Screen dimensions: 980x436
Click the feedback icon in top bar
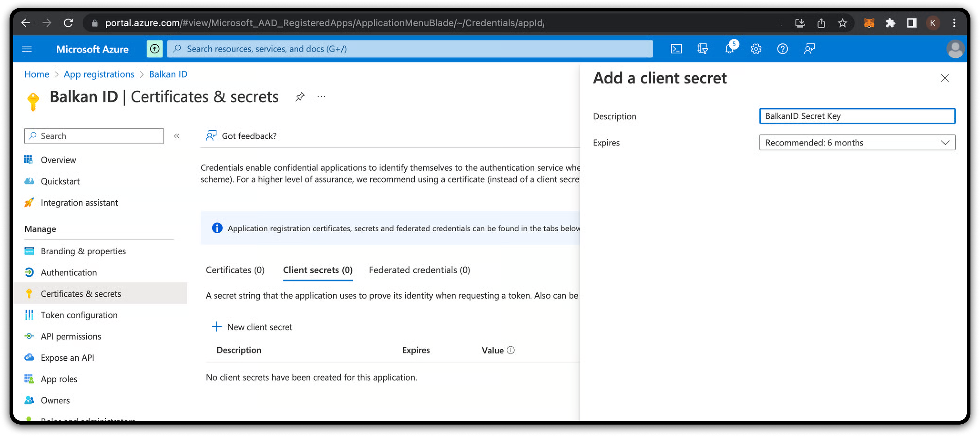pyautogui.click(x=809, y=49)
